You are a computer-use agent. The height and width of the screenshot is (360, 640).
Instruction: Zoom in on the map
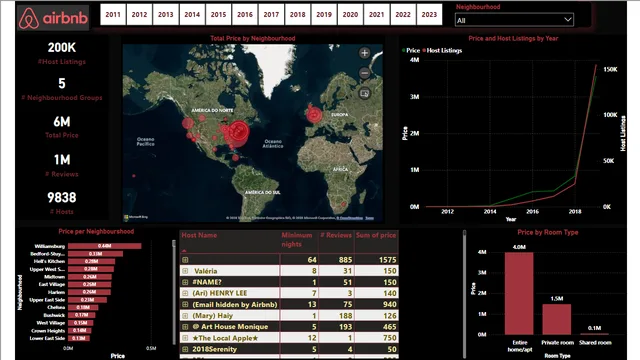tap(364, 53)
